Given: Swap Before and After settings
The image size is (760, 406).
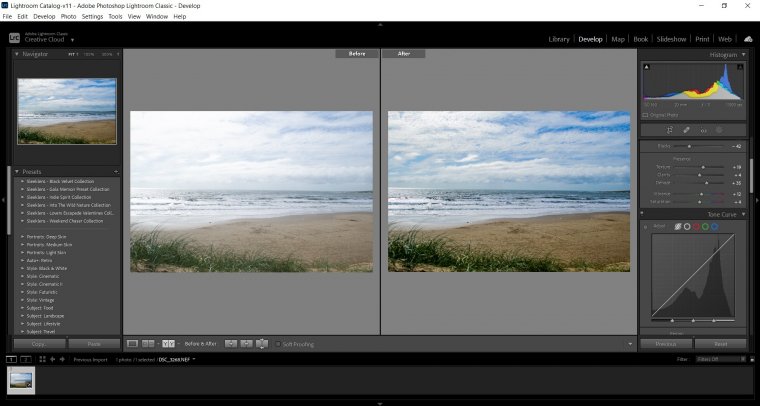Looking at the screenshot, I should [262, 344].
